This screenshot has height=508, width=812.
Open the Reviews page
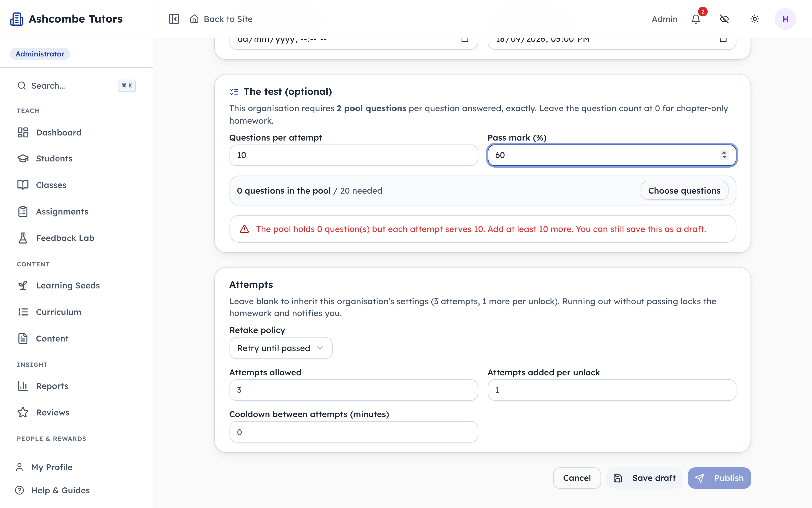point(76,413)
